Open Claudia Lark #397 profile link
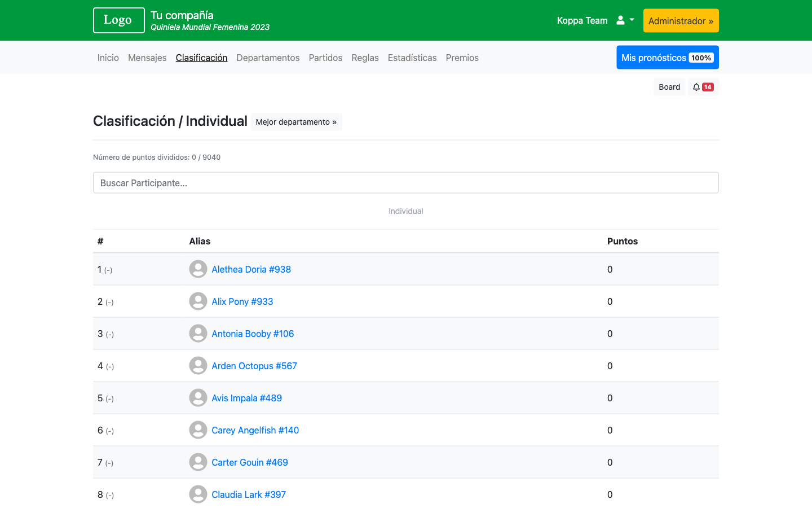 point(249,494)
